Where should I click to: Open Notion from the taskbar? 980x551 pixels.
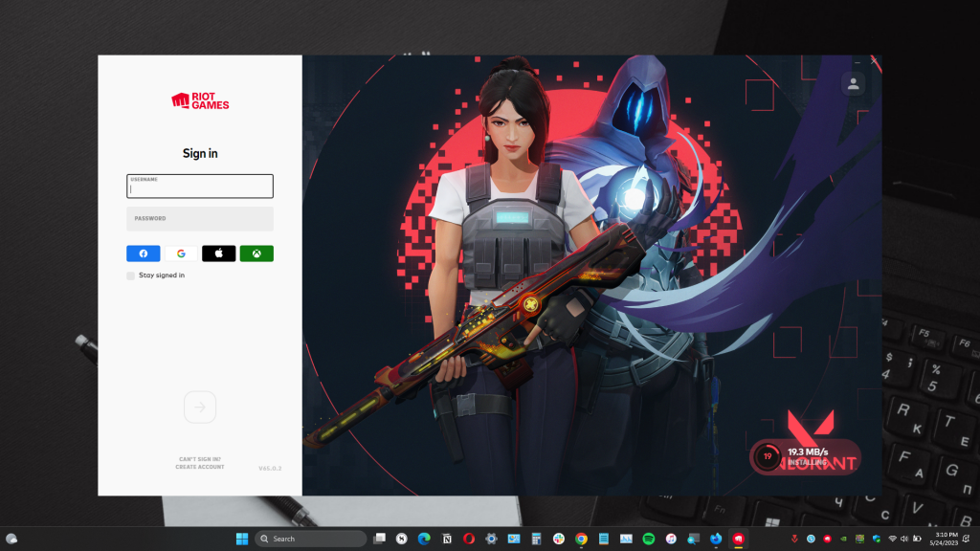click(x=447, y=539)
